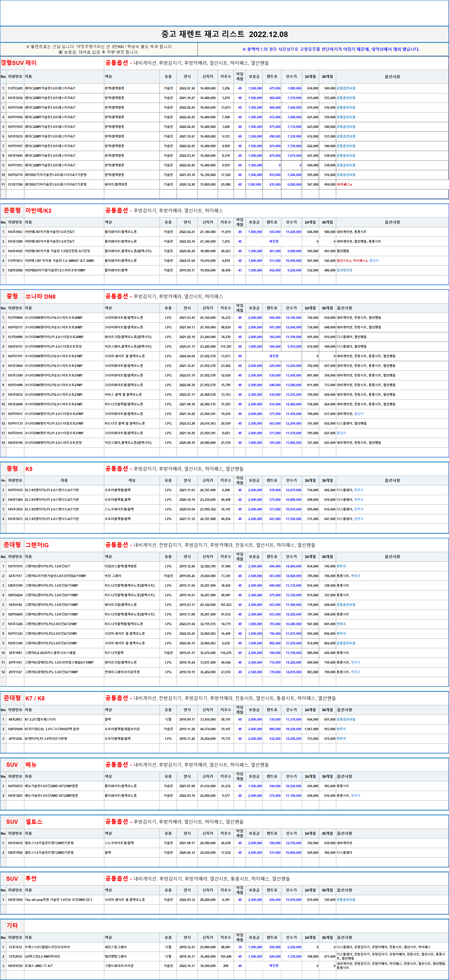Click color '스노우화이트펄/블랙' in row 145호3455
The image size is (449, 980).
(119, 509)
